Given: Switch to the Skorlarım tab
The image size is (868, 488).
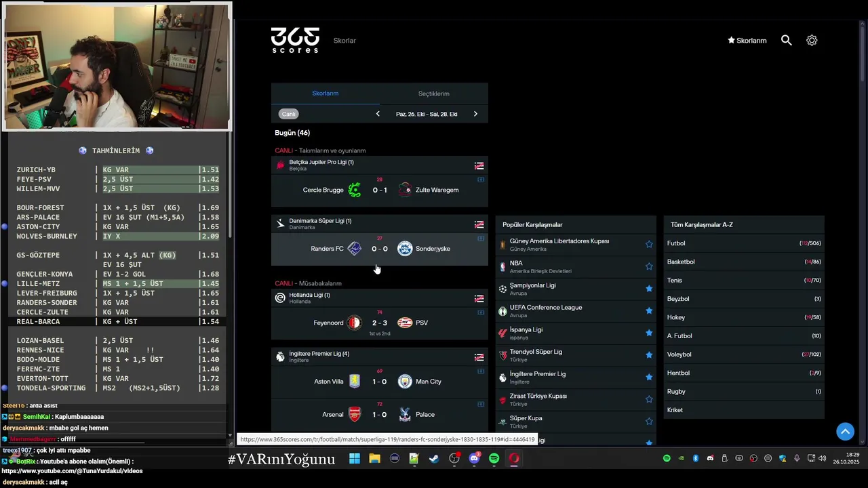Looking at the screenshot, I should tap(325, 94).
